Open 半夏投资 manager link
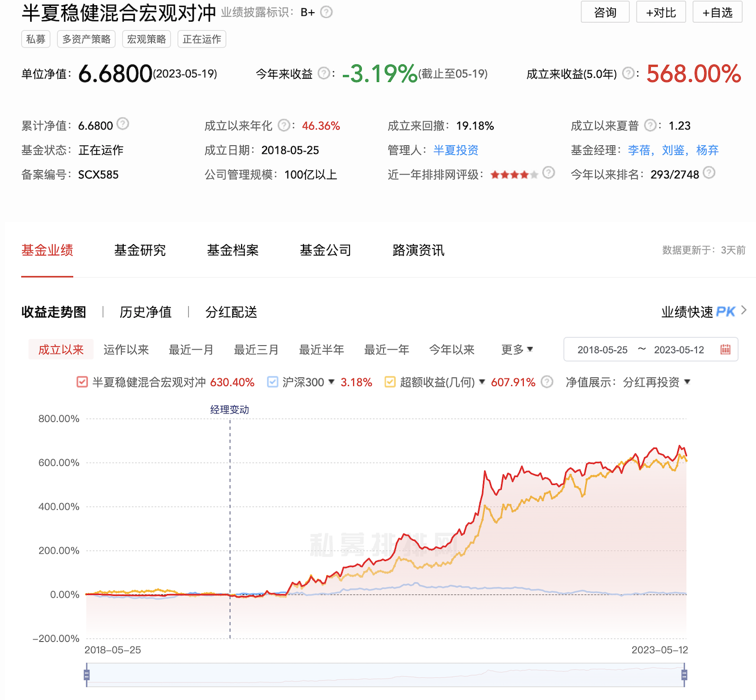The image size is (756, 700). point(456,150)
